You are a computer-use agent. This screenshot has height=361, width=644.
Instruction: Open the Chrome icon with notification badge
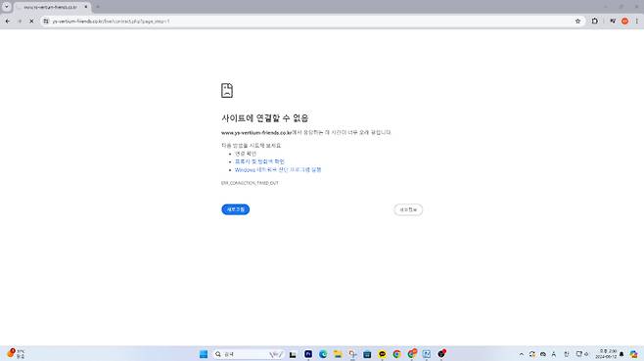(x=412, y=353)
